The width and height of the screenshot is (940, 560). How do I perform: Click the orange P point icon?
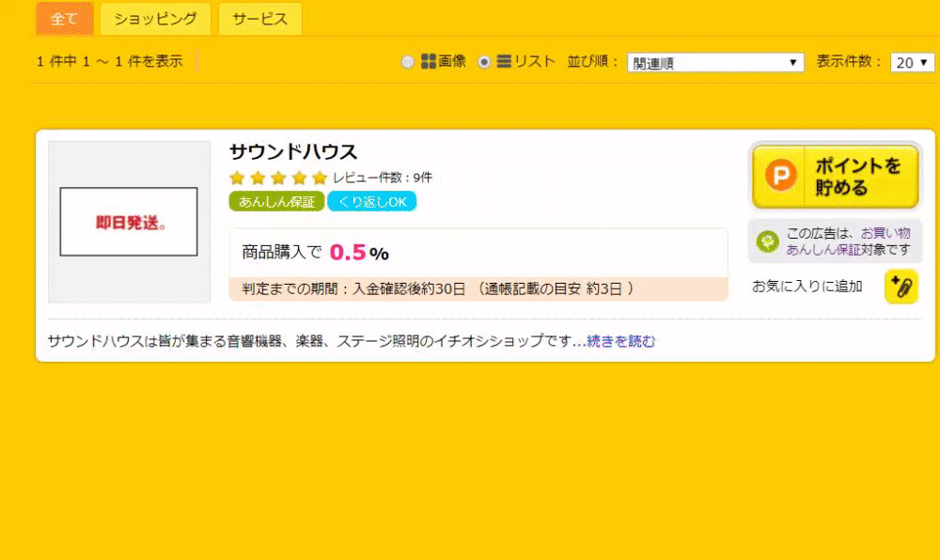[780, 175]
